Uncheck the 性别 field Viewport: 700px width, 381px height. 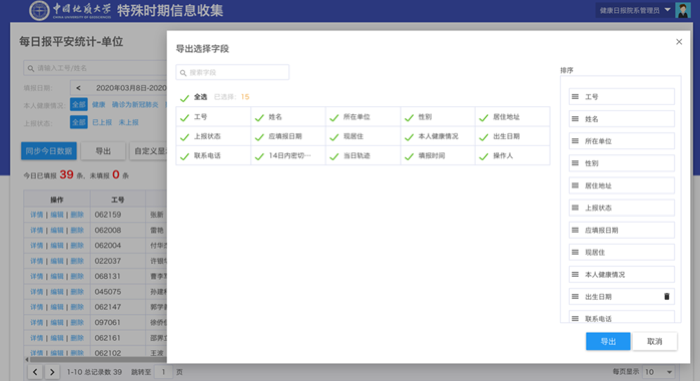(409, 117)
